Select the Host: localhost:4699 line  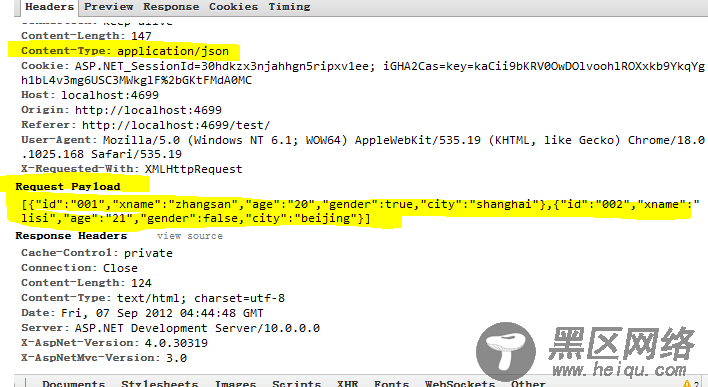pyautogui.click(x=90, y=95)
